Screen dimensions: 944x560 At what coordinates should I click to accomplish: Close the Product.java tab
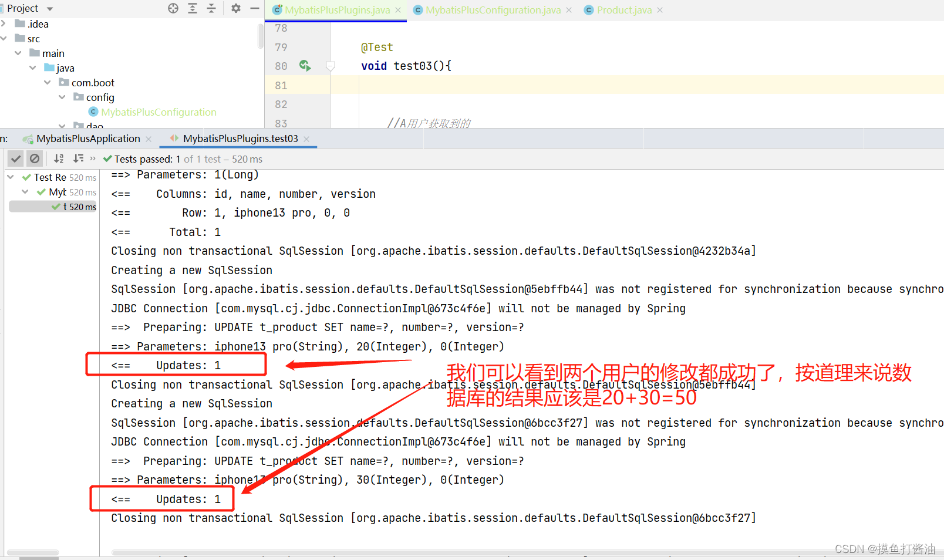coord(660,10)
